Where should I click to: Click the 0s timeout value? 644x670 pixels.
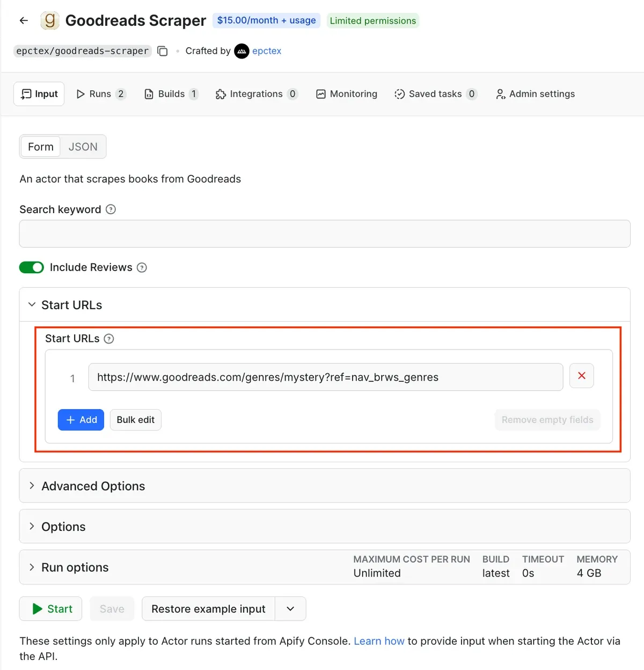pyautogui.click(x=528, y=573)
